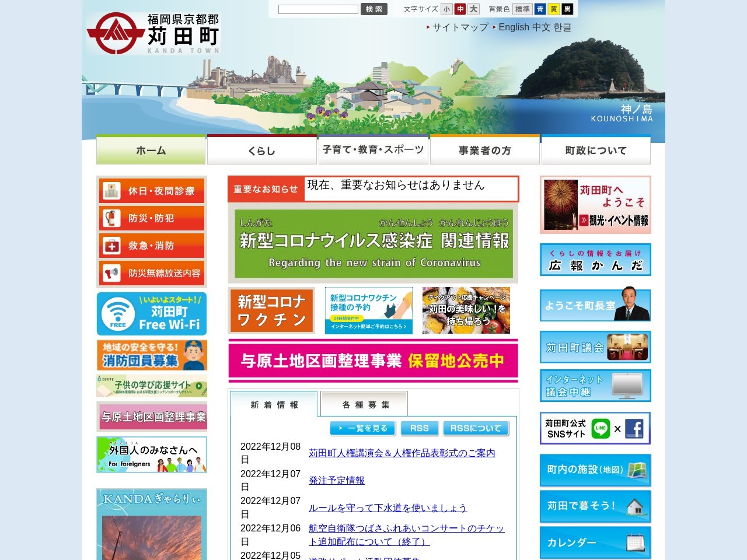Open インターネット議会中継 banner

pyautogui.click(x=595, y=386)
